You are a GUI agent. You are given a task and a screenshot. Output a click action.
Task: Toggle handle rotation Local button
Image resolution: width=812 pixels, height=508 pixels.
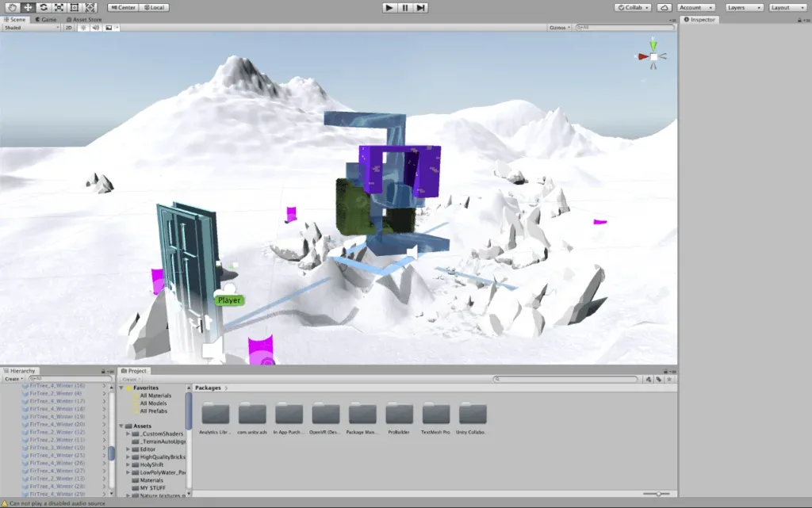point(154,7)
